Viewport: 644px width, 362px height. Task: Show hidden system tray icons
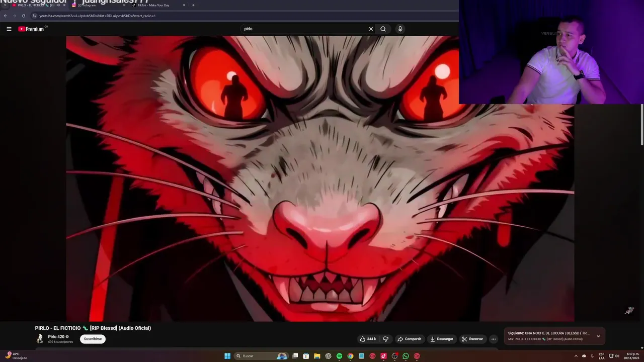[576, 356]
